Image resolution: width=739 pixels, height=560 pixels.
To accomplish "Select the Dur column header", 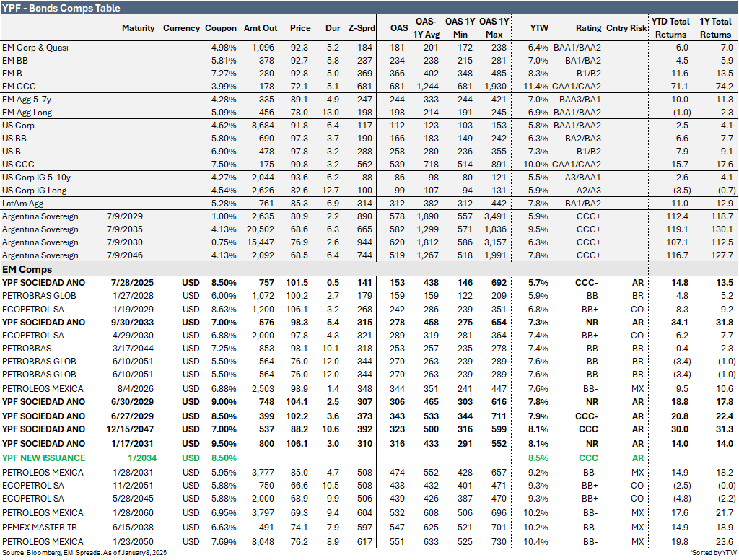I will coord(333,28).
